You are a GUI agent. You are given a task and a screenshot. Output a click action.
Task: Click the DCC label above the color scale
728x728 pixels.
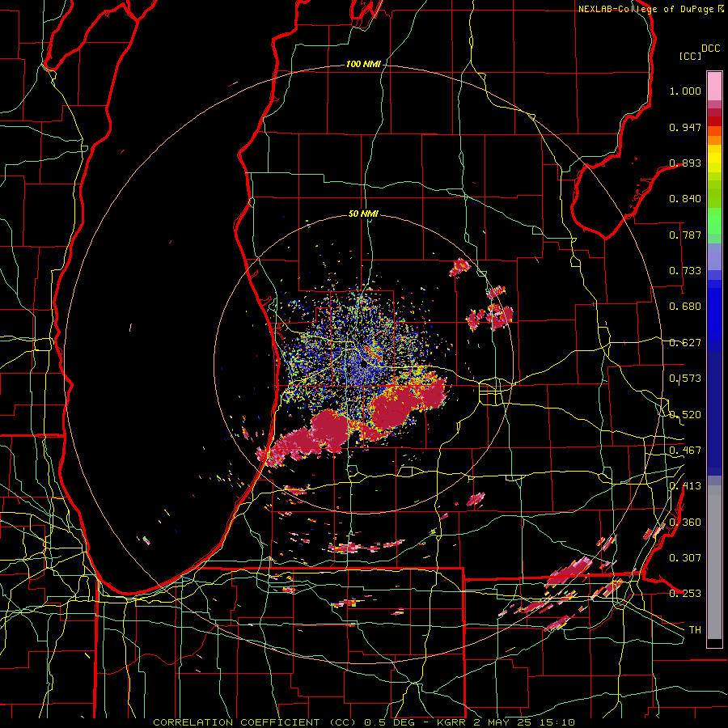click(710, 49)
